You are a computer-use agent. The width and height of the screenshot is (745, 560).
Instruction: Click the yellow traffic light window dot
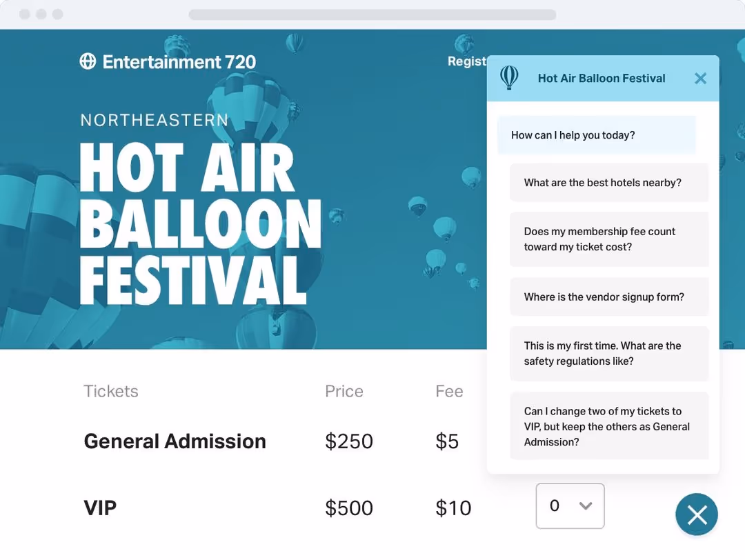tap(41, 13)
